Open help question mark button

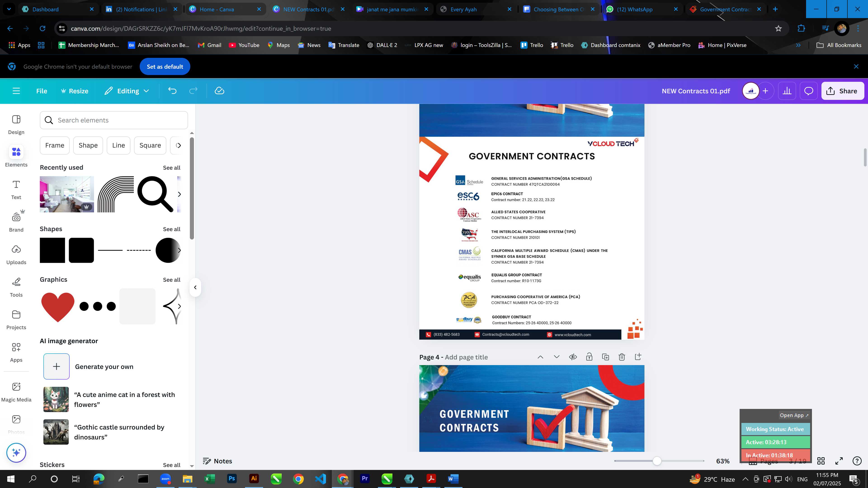pyautogui.click(x=856, y=461)
